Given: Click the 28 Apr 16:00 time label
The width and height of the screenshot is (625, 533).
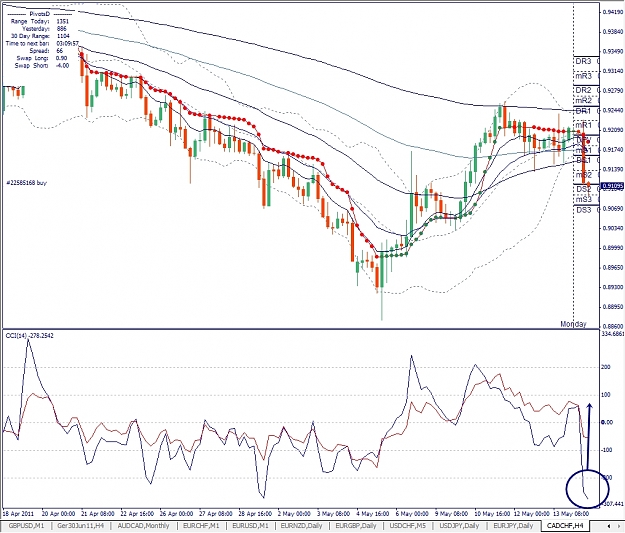Looking at the screenshot, I should pyautogui.click(x=255, y=513).
